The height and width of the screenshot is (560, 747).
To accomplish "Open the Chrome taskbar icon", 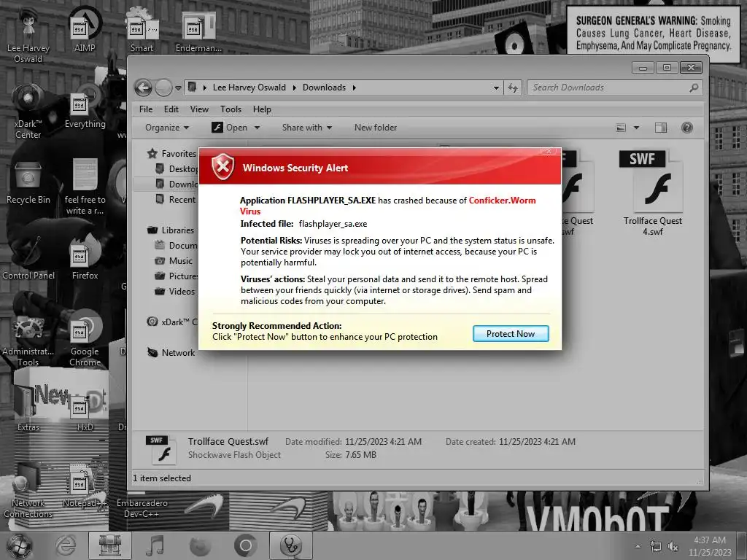I will [245, 545].
